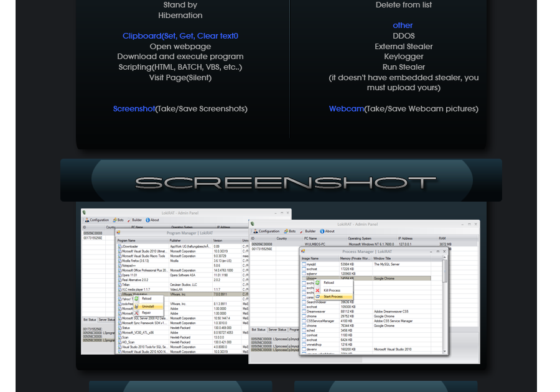Image resolution: width=560 pixels, height=392 pixels.
Task: Click Repair tools icon in context menu
Action: [136, 313]
